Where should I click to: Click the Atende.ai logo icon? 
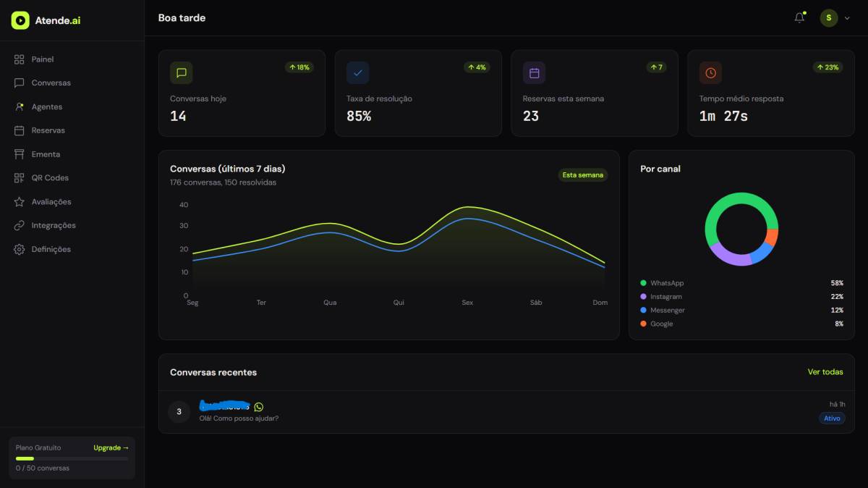click(20, 20)
